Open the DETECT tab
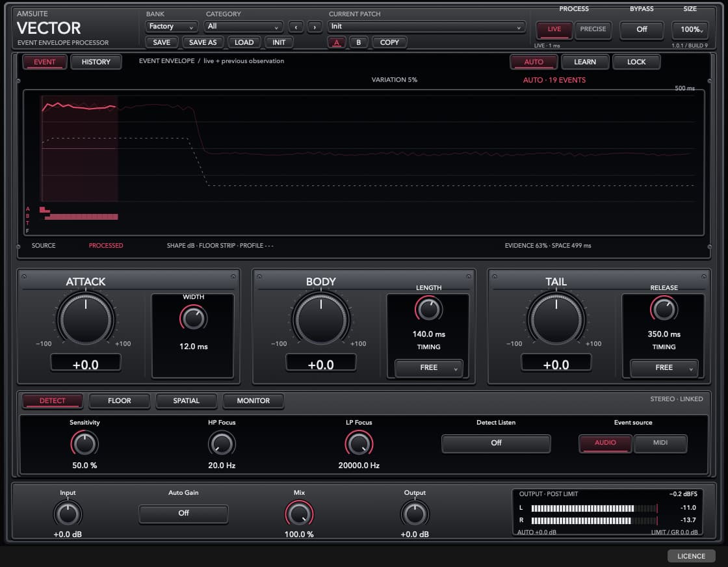The image size is (728, 567). click(53, 401)
